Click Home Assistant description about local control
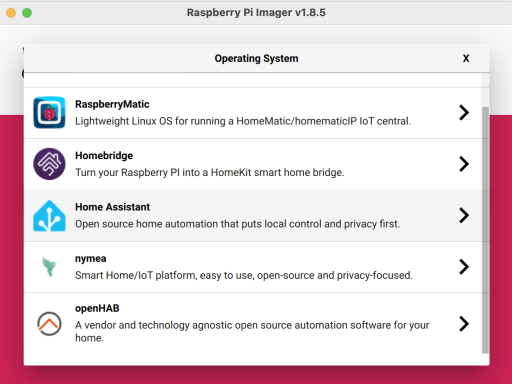512x384 pixels. 237,224
